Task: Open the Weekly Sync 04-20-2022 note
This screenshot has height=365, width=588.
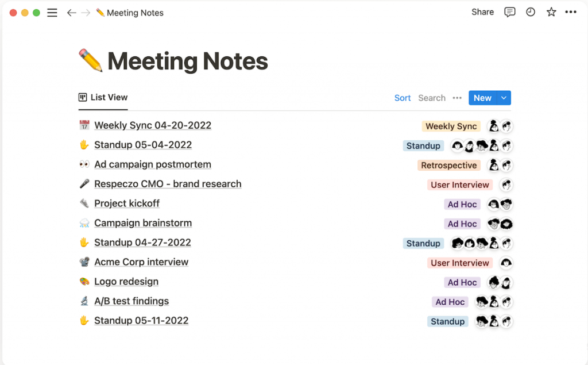Action: click(153, 125)
